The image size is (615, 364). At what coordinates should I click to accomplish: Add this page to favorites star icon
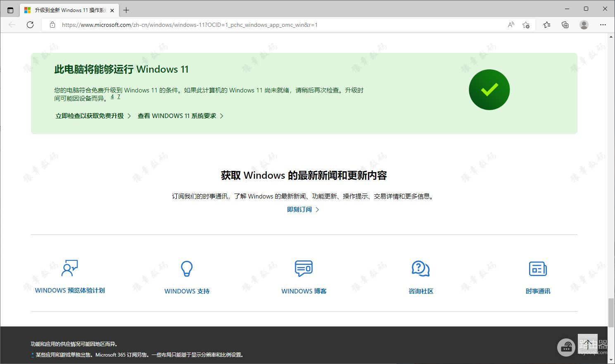point(526,25)
